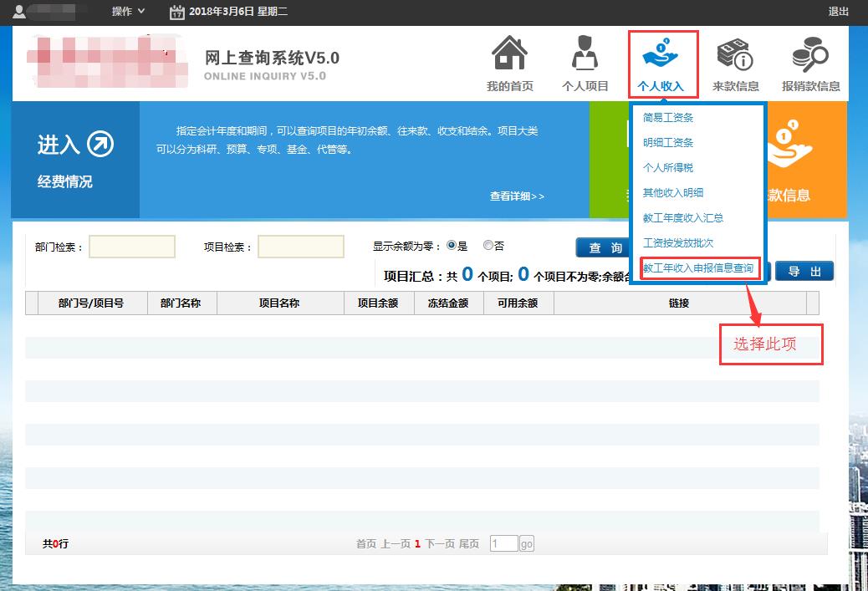Click the pagination go button
868x591 pixels.
526,544
